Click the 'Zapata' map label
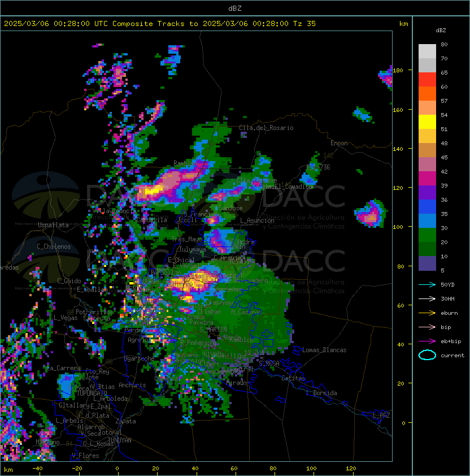This screenshot has height=476, width=470. tap(125, 421)
